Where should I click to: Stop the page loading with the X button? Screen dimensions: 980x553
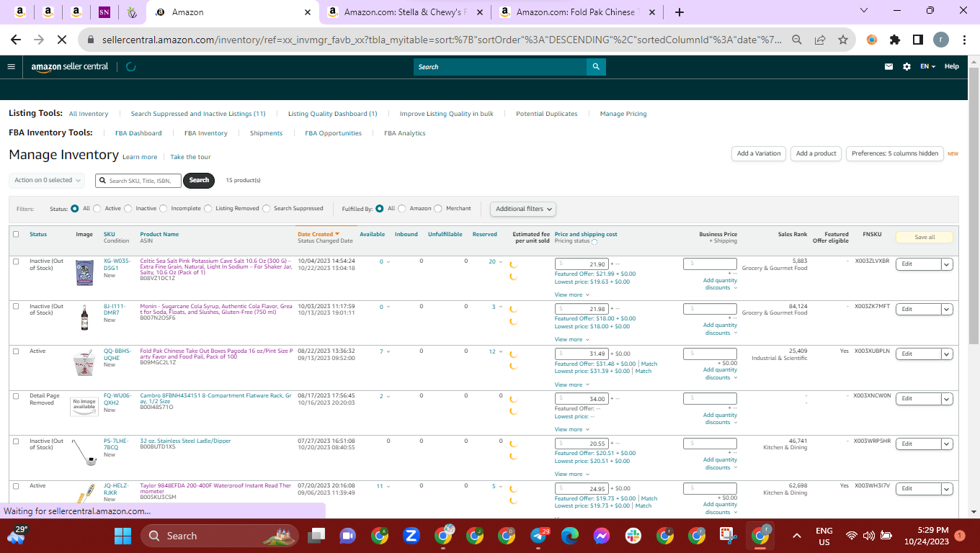point(63,40)
